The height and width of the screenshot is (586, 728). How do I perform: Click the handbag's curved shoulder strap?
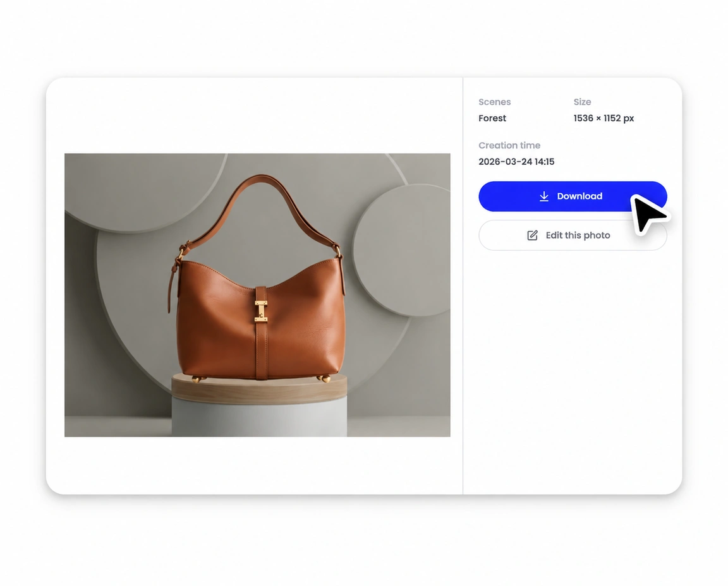262,204
